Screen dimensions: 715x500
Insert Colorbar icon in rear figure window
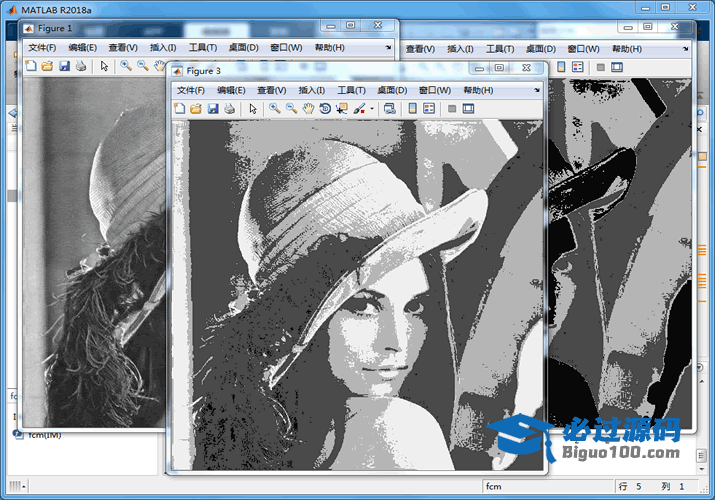[x=561, y=67]
